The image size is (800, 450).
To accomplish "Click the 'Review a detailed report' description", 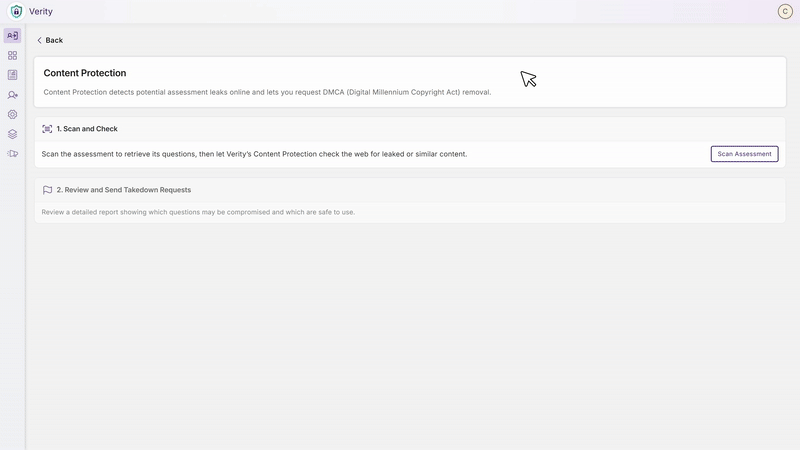I will 198,212.
